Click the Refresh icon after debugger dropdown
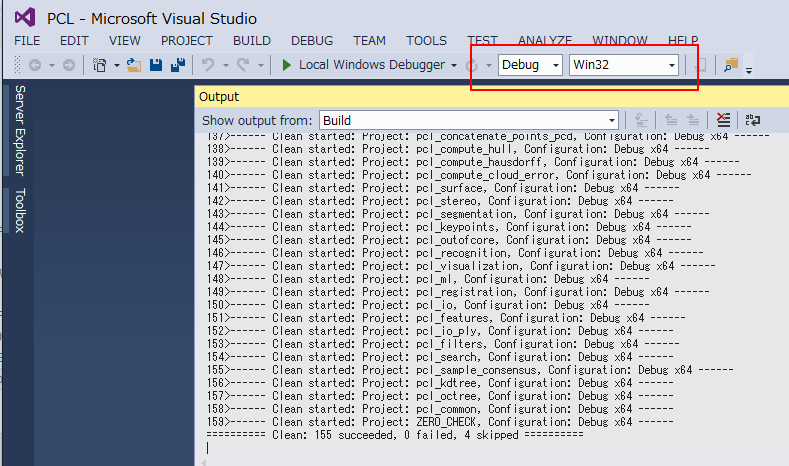The image size is (789, 466). 472,65
